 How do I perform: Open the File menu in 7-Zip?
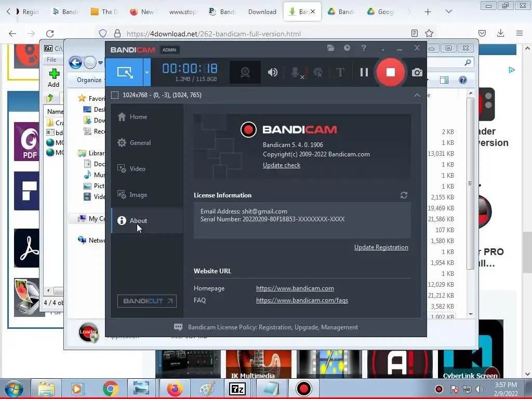coord(51,59)
